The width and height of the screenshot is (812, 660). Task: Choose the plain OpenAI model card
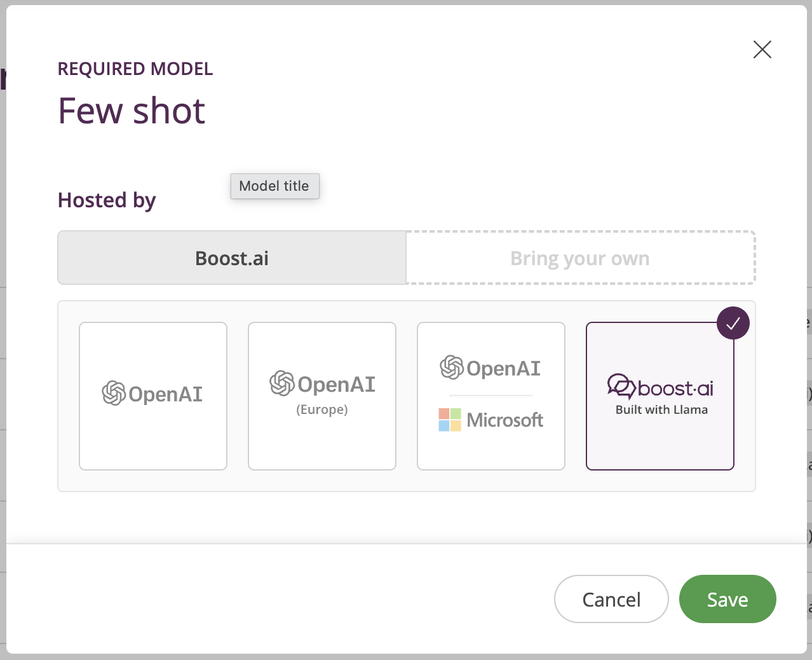tap(153, 396)
